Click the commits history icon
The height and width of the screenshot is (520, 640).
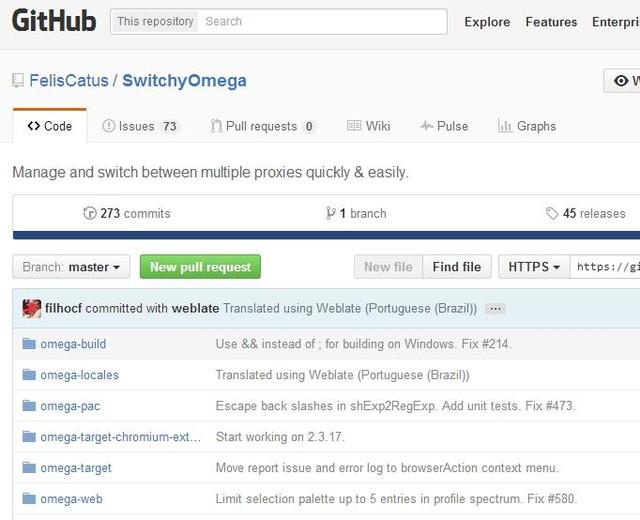[x=90, y=213]
